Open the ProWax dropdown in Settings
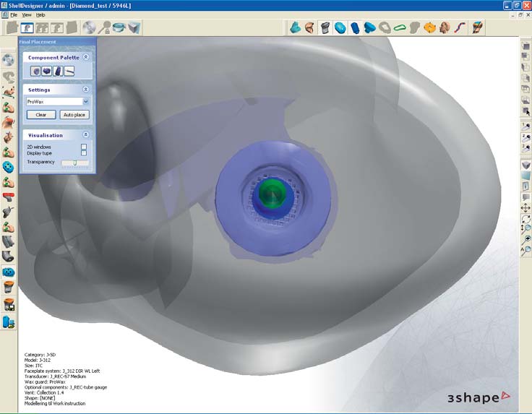The height and width of the screenshot is (414, 532). pyautogui.click(x=85, y=102)
